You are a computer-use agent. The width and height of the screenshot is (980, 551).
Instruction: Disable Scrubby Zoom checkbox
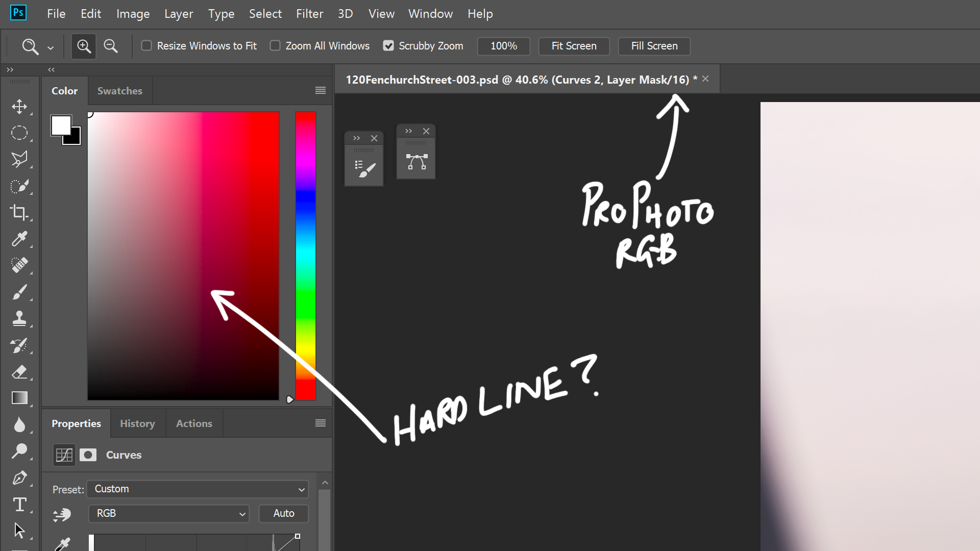(x=388, y=46)
